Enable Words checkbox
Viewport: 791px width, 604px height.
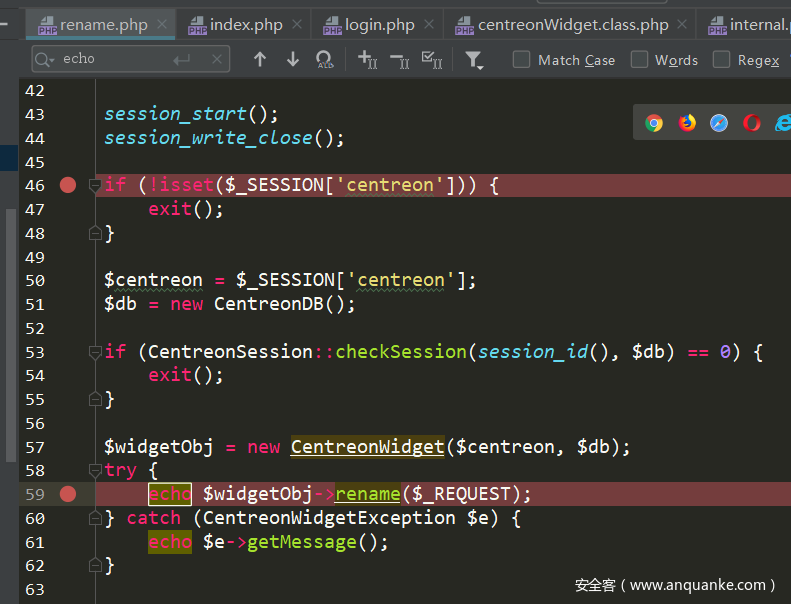(639, 60)
